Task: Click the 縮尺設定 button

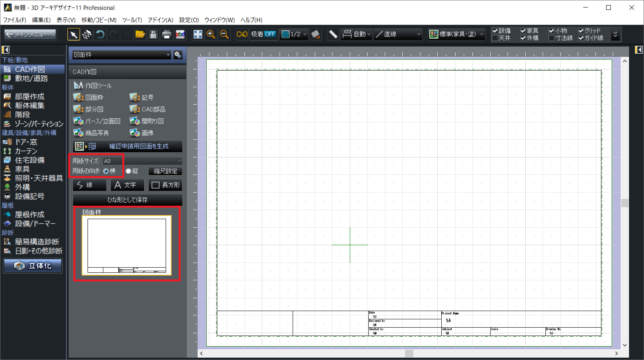Action: (165, 171)
